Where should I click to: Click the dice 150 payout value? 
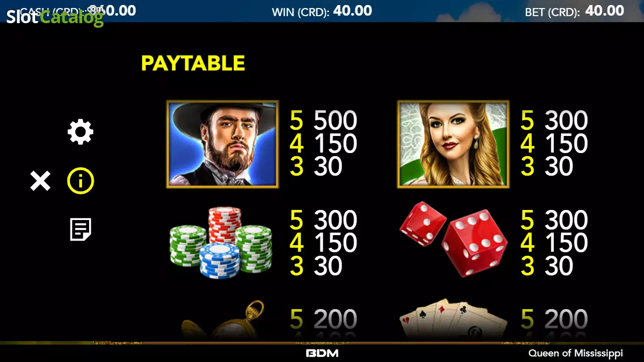pyautogui.click(x=566, y=243)
